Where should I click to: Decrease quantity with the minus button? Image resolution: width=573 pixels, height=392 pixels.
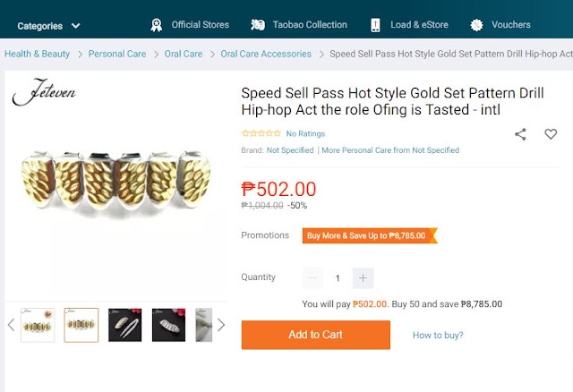[312, 278]
